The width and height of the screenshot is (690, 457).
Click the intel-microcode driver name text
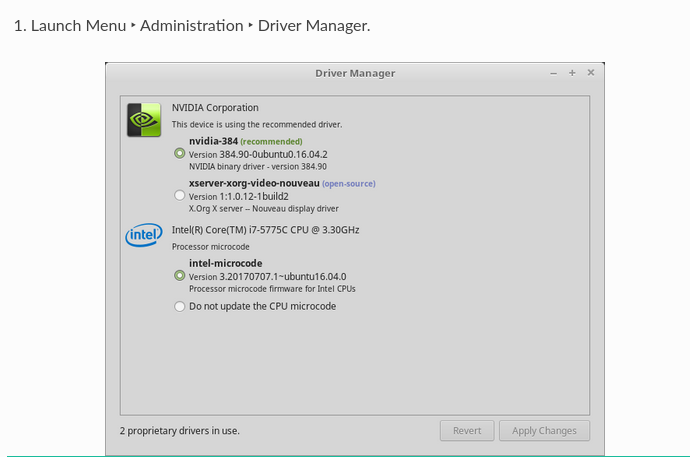pos(226,263)
